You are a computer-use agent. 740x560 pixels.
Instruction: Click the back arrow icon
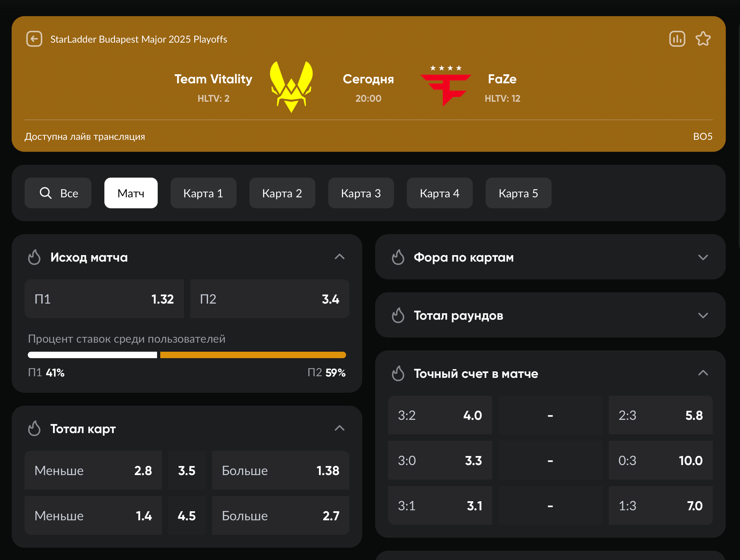click(34, 39)
